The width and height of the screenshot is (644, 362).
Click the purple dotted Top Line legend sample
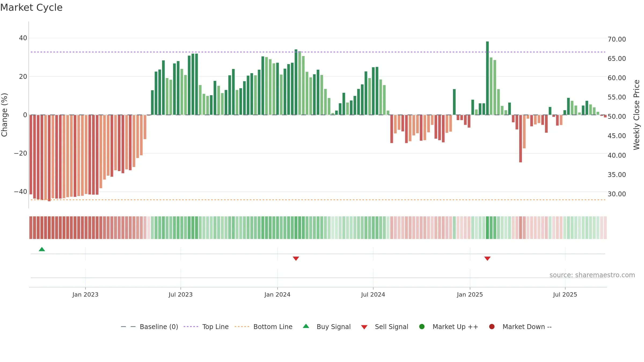[191, 327]
